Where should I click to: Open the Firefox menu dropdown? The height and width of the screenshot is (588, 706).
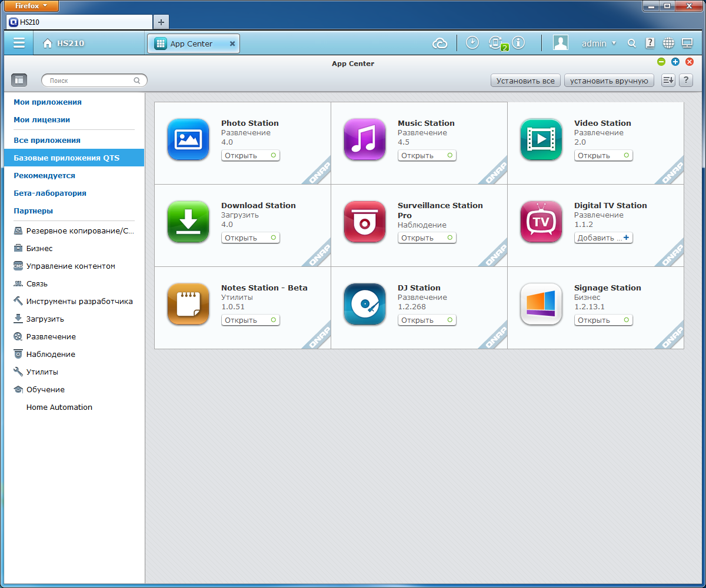[x=31, y=5]
